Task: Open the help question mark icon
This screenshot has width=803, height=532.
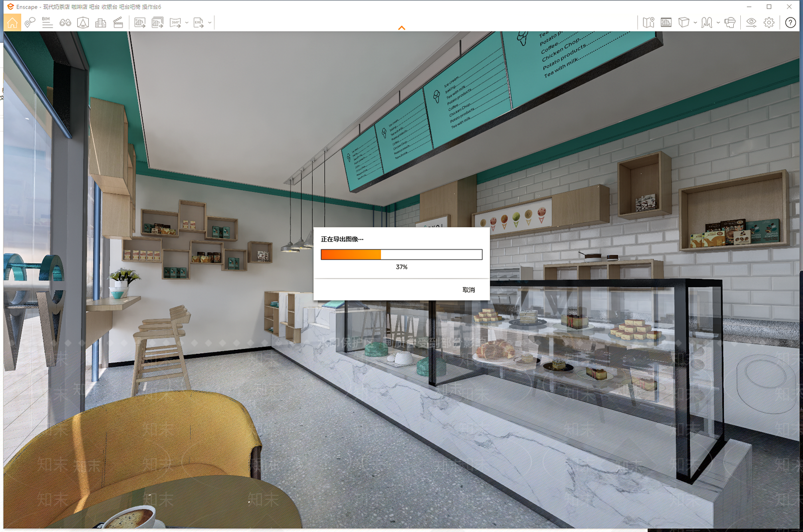Action: coord(790,23)
